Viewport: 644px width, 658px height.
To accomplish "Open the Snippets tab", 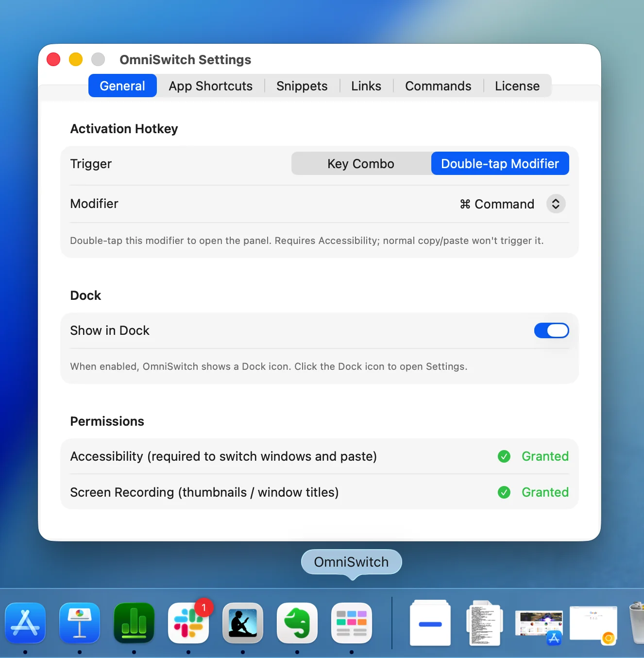I will (x=302, y=86).
